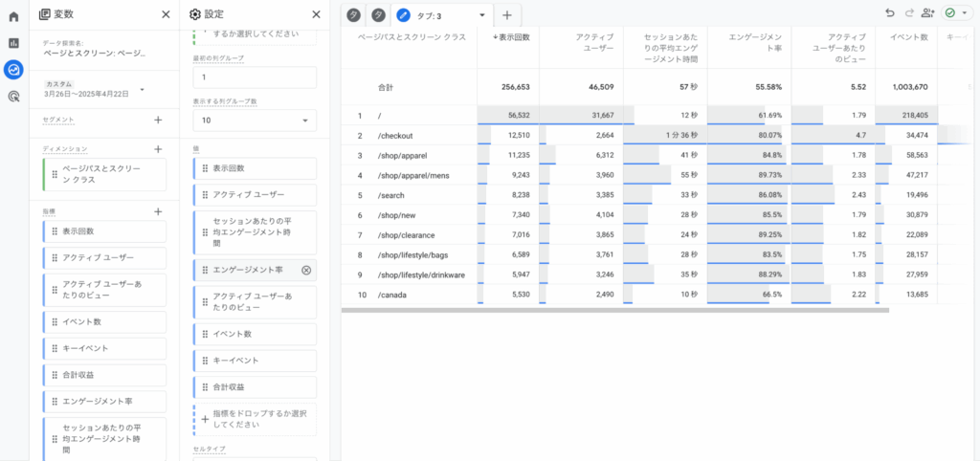Close the 設定 panel
Screen dimensions: 980x461
(316, 14)
